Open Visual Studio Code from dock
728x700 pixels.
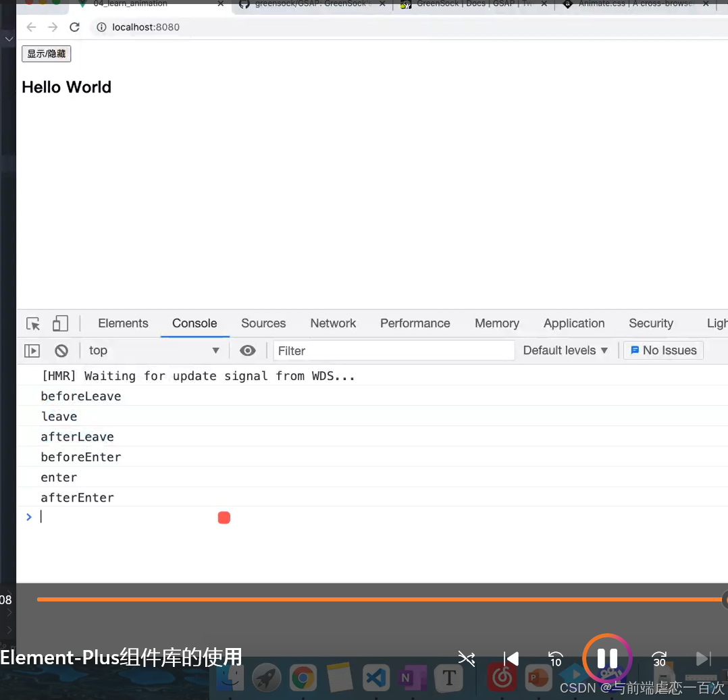pos(375,678)
